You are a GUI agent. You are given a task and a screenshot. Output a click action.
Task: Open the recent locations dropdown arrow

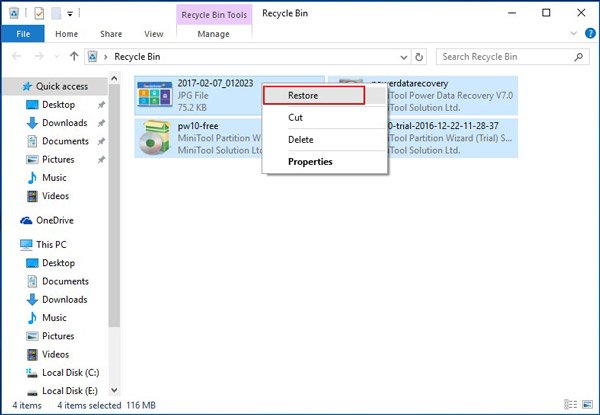coord(57,57)
